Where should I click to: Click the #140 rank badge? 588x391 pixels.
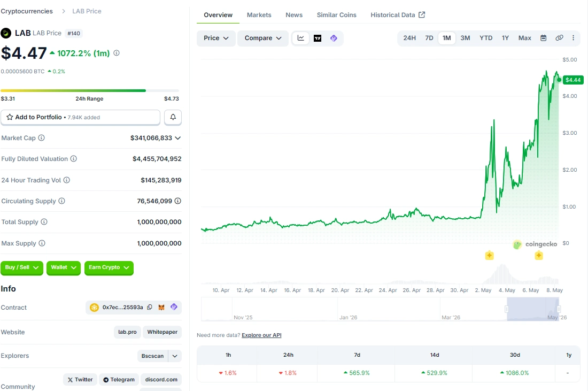tap(74, 33)
